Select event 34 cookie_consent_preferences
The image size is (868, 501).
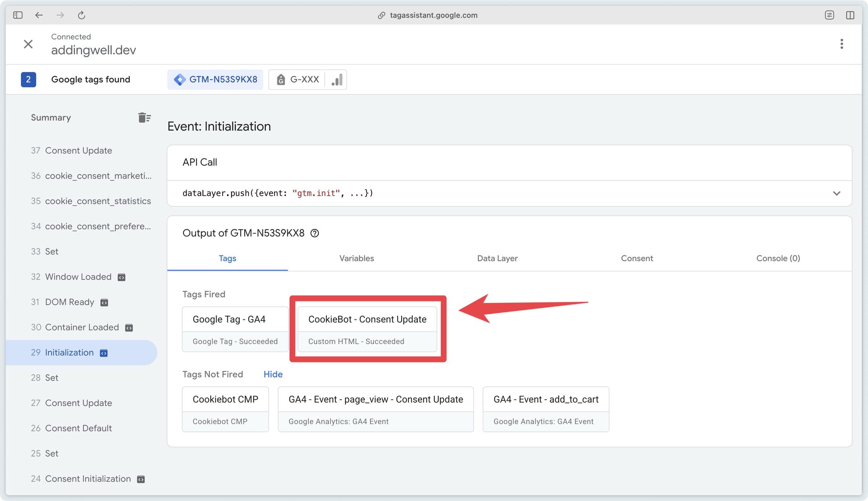81,226
